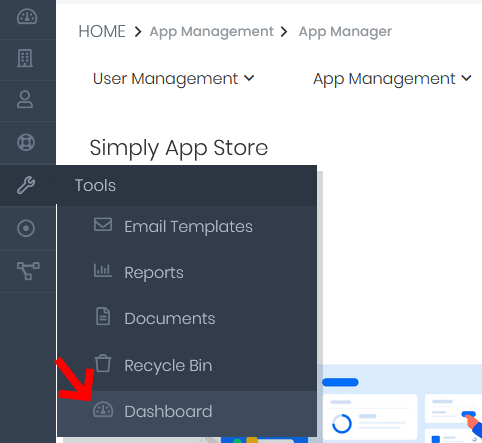Click the chevron after HOME breadcrumb
This screenshot has width=482, height=443.
point(138,32)
